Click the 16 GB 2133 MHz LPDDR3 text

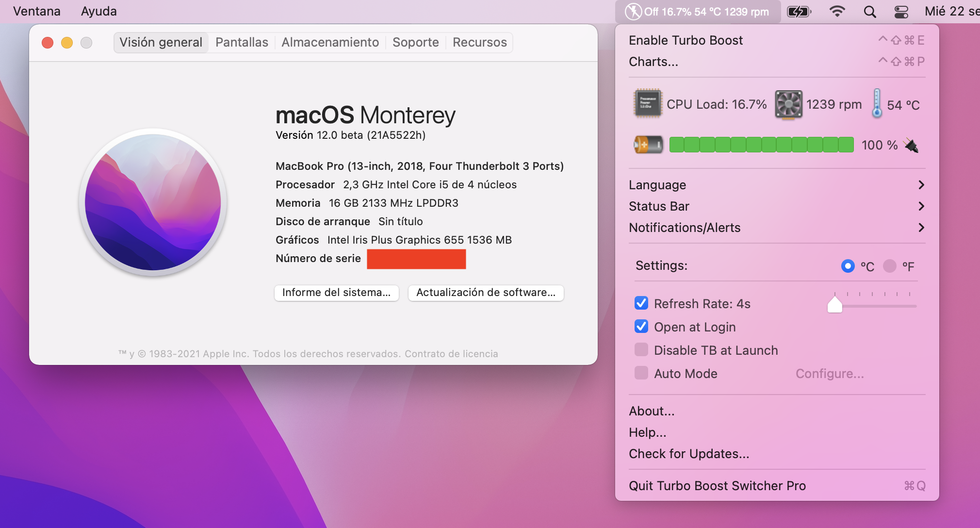click(393, 203)
